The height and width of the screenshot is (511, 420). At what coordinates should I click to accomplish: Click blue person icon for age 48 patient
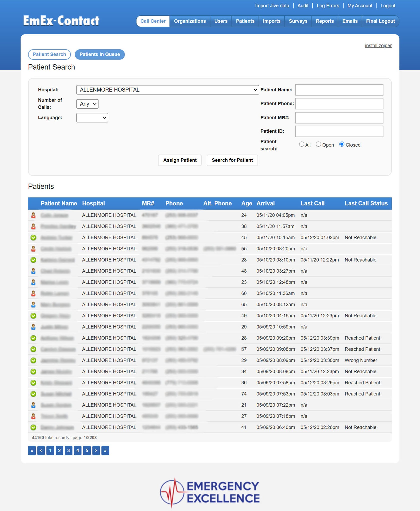click(33, 271)
